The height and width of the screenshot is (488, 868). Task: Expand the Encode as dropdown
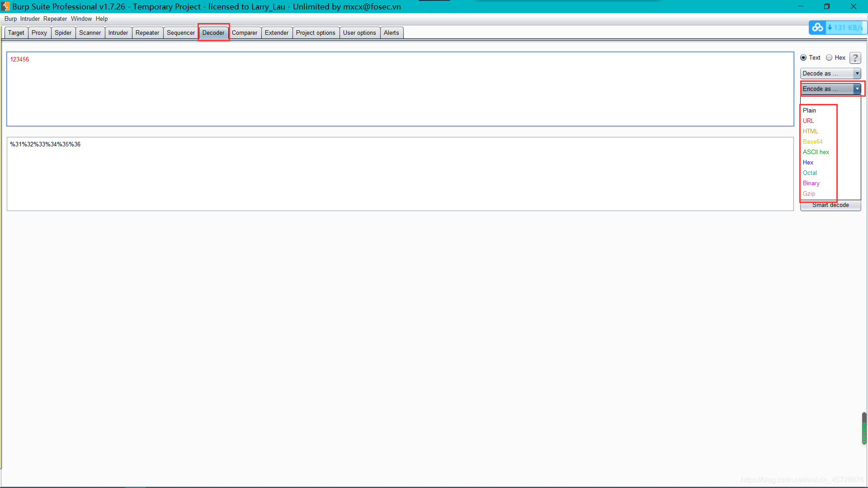pos(857,89)
